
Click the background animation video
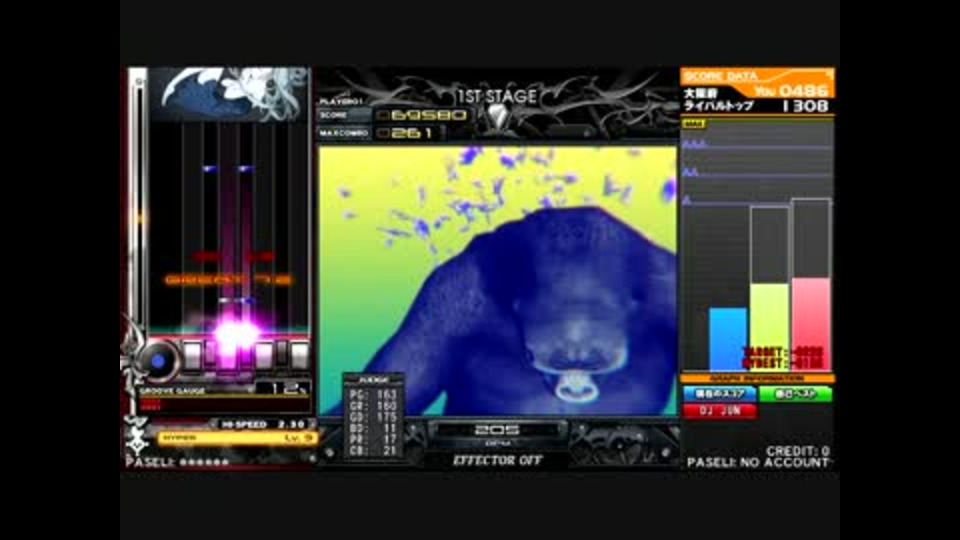click(497, 280)
